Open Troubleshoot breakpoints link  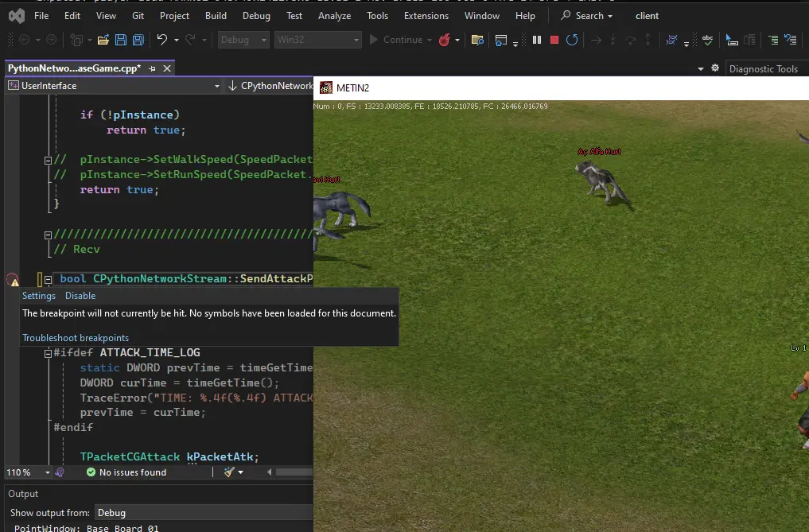[76, 338]
